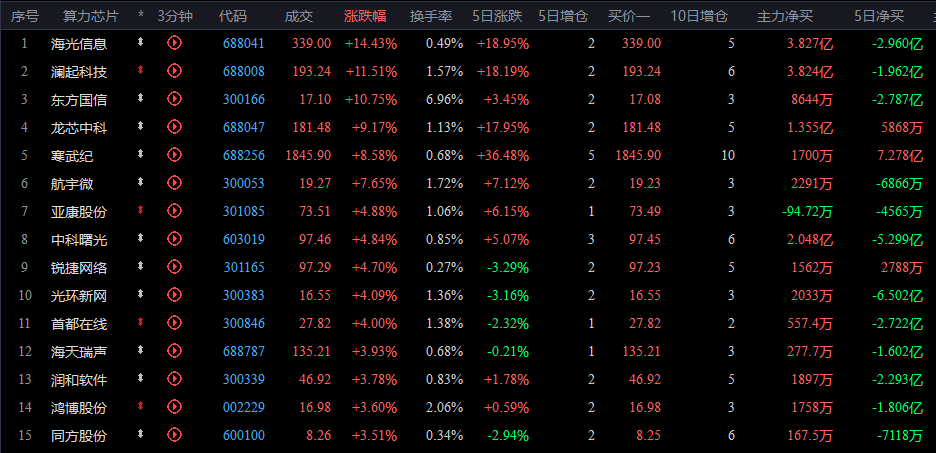This screenshot has height=453, width=936.
Task: Click the +36.48% five-day change
Action: pos(503,156)
